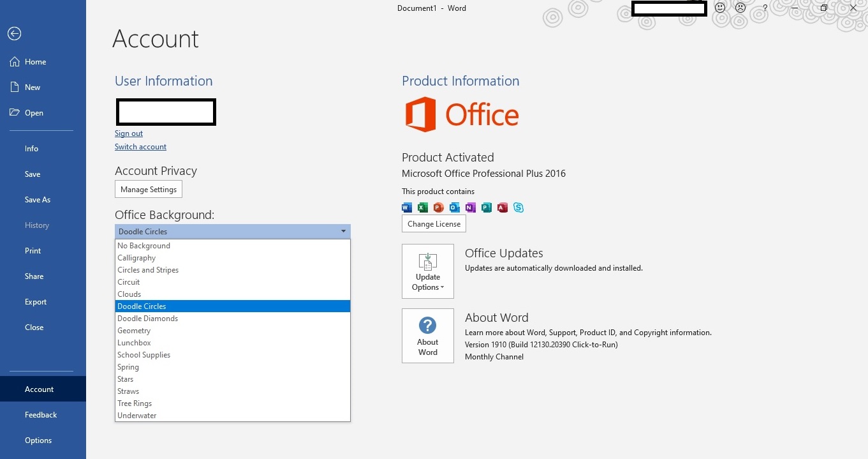Open the Update Options menu button
Screen dimensions: 868x459
pos(428,271)
